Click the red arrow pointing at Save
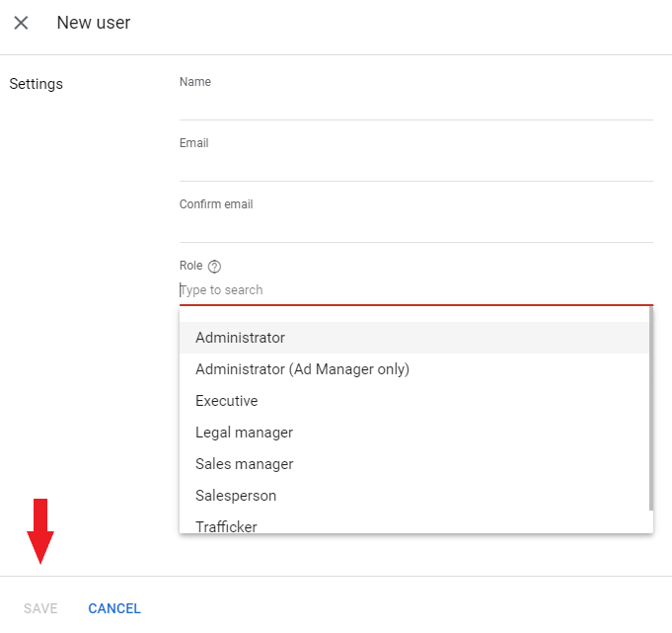Viewport: 672px width, 633px height. tap(40, 531)
